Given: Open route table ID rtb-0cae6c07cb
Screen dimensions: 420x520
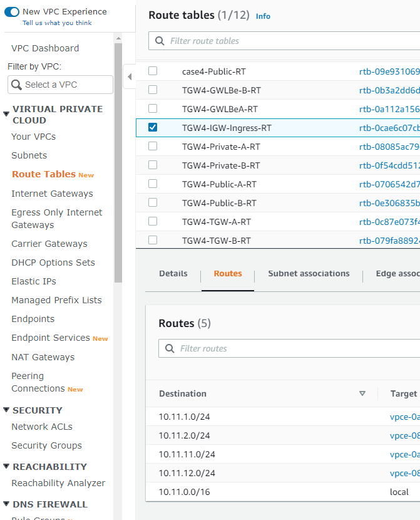Looking at the screenshot, I should coord(389,128).
